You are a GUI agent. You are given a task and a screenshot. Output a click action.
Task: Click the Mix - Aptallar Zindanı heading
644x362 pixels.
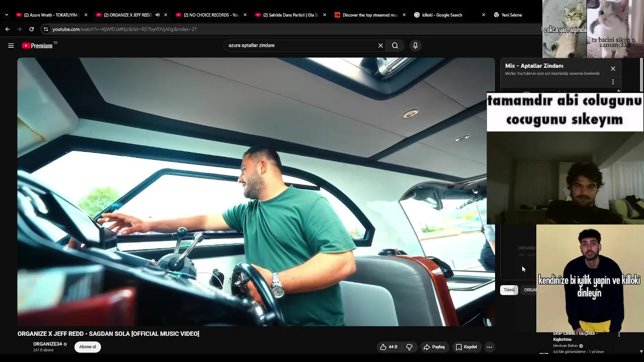(x=534, y=66)
